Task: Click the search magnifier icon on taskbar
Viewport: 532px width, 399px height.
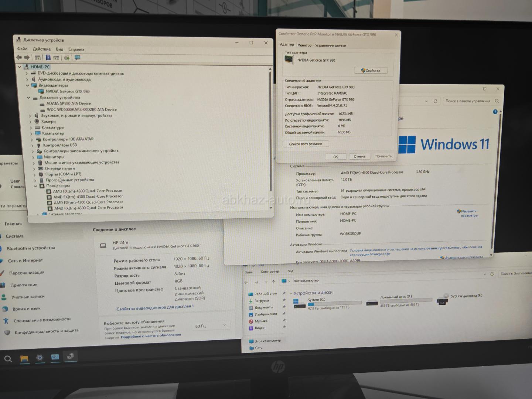Action: [8, 359]
